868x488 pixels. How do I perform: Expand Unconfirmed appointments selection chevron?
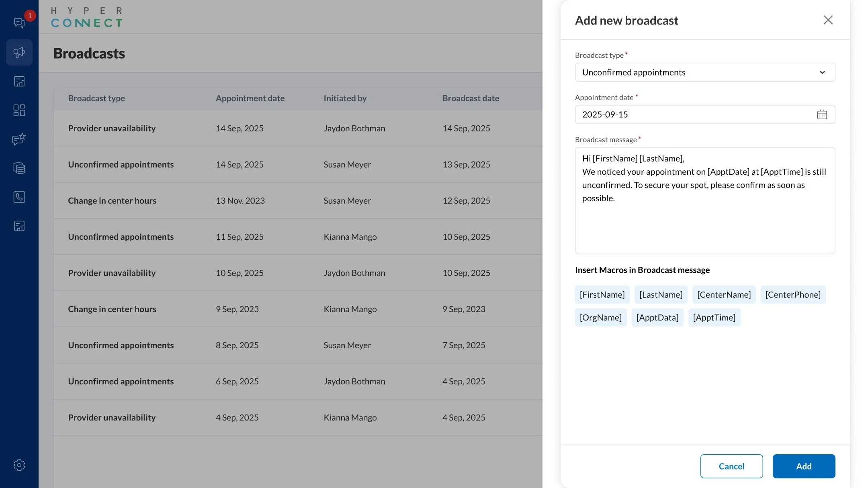pyautogui.click(x=823, y=72)
